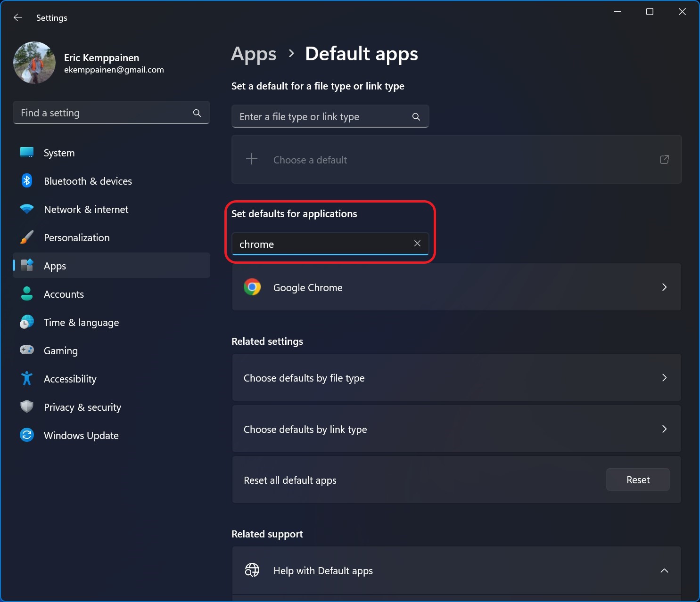Open Accounts settings
This screenshot has width=700, height=602.
pyautogui.click(x=111, y=294)
